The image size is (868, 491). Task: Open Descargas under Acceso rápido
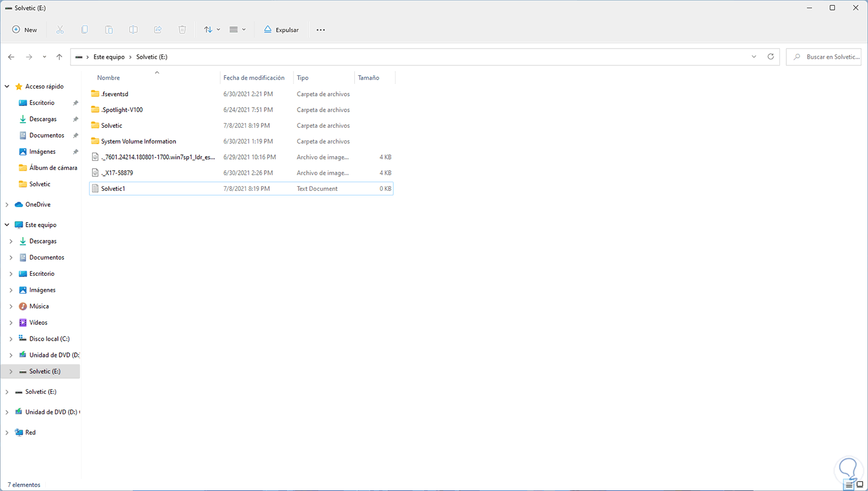43,119
